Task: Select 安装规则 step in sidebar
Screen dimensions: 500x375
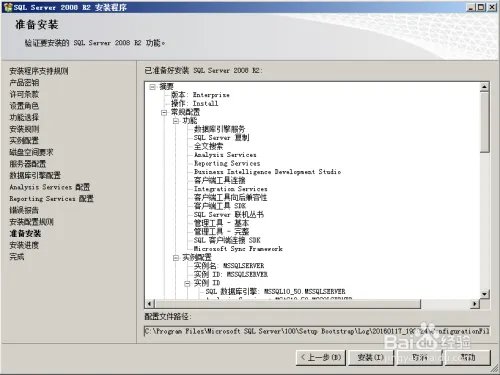Action: pyautogui.click(x=24, y=129)
